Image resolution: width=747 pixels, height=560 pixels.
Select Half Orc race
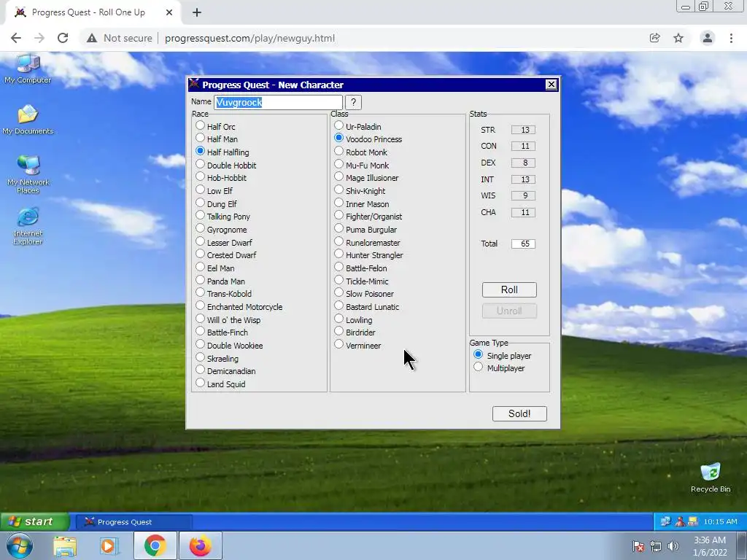(x=200, y=125)
